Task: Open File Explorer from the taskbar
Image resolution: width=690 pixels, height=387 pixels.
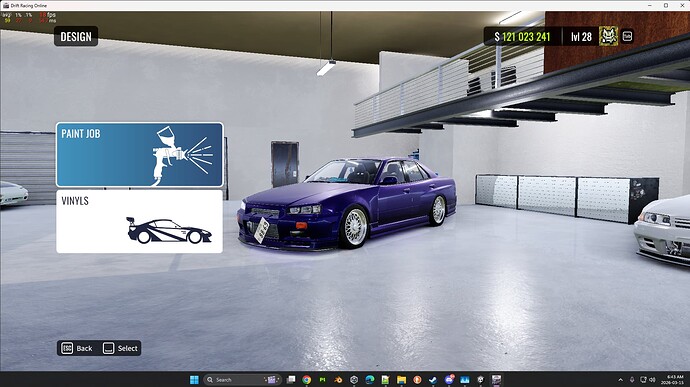Action: (x=401, y=380)
